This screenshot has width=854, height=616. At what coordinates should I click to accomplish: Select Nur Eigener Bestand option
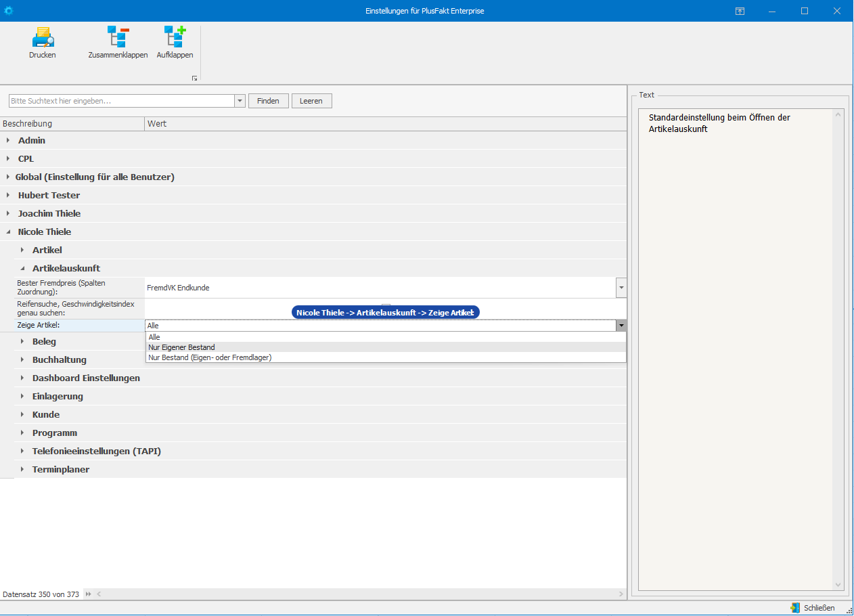386,347
